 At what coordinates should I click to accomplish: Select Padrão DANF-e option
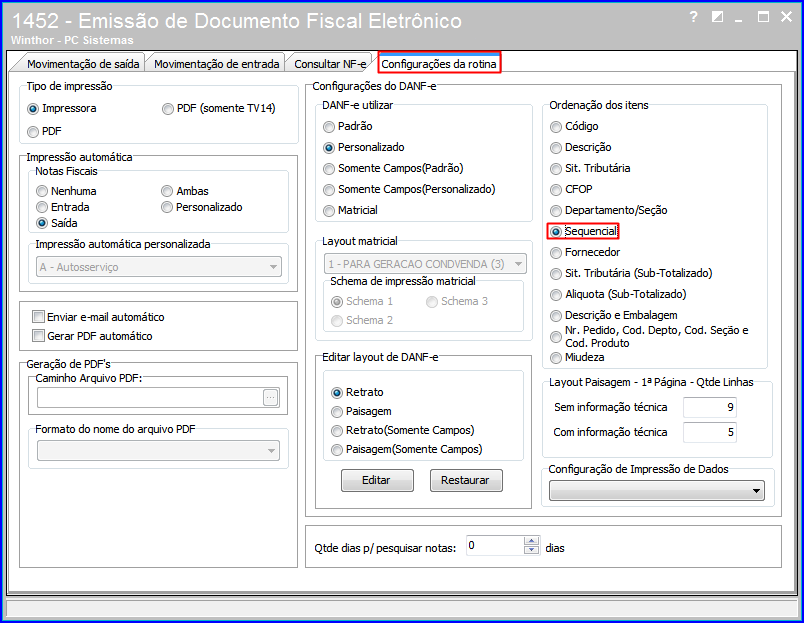[348, 126]
